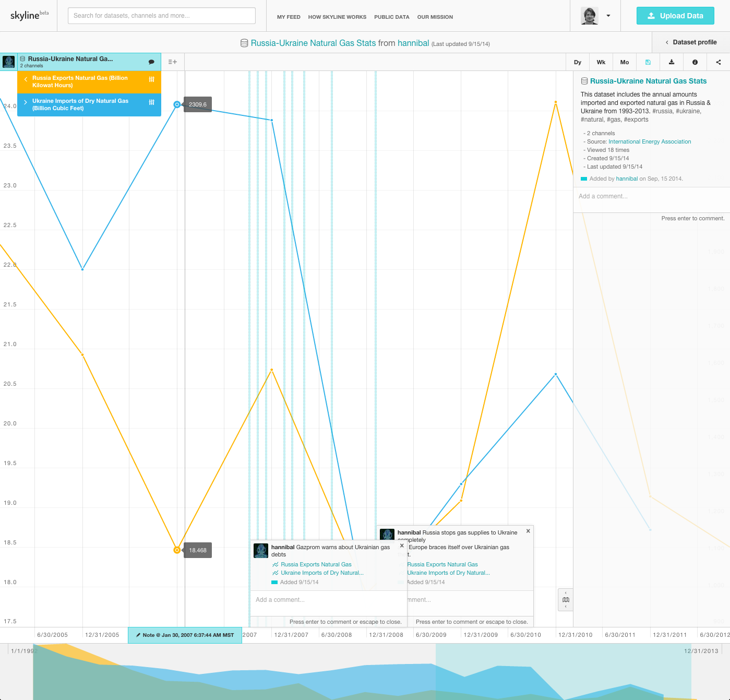This screenshot has width=730, height=700.
Task: Click the 12/31/2013 end label on overview
Action: tap(701, 651)
